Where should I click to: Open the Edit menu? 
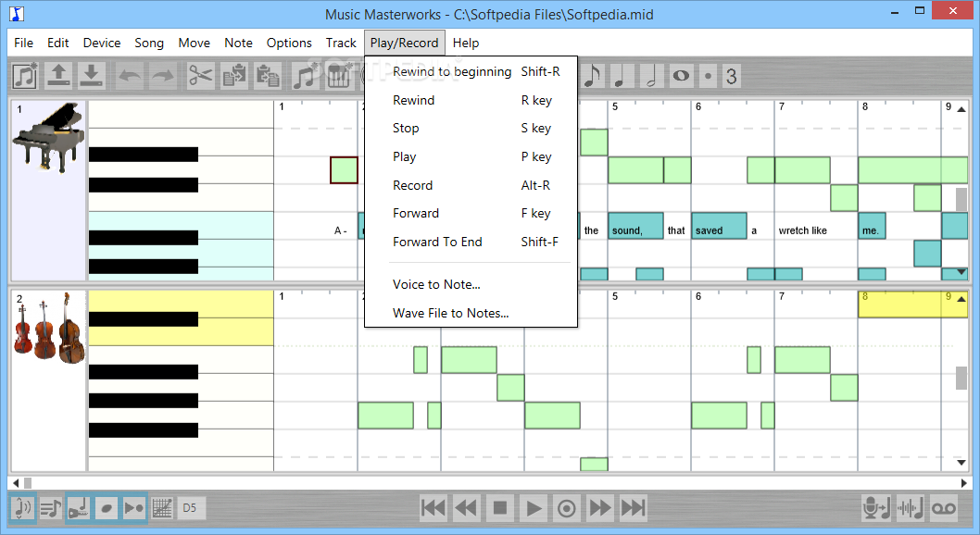tap(58, 44)
